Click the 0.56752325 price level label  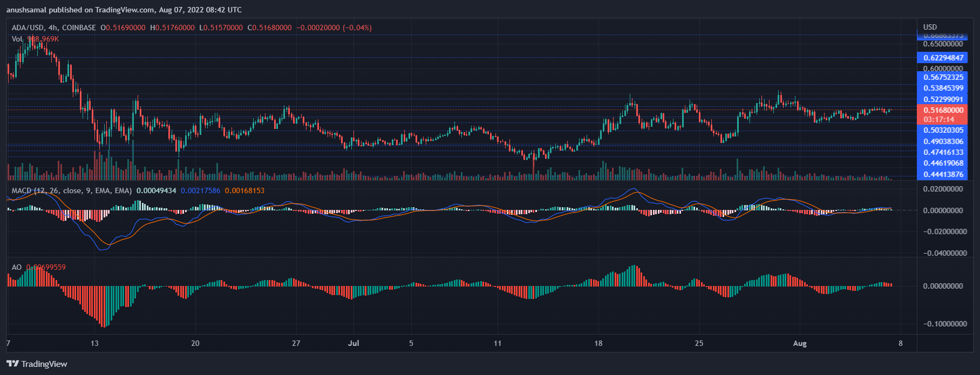[x=943, y=77]
